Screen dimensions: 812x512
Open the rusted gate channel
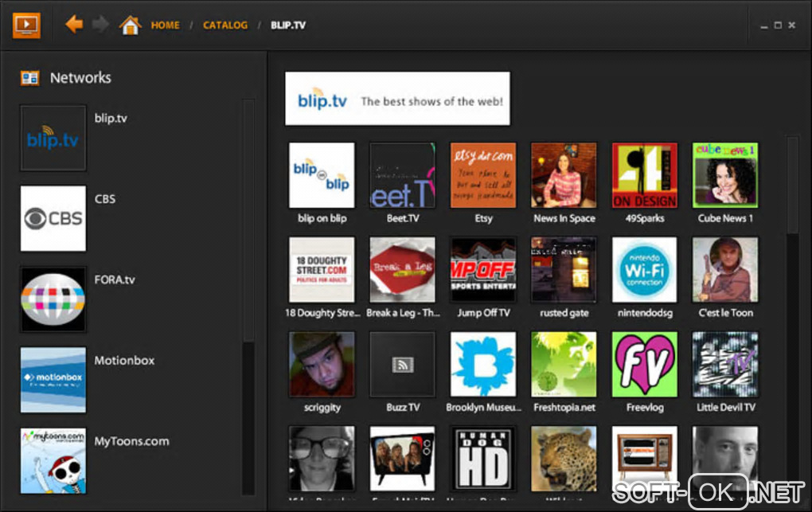[x=564, y=269]
